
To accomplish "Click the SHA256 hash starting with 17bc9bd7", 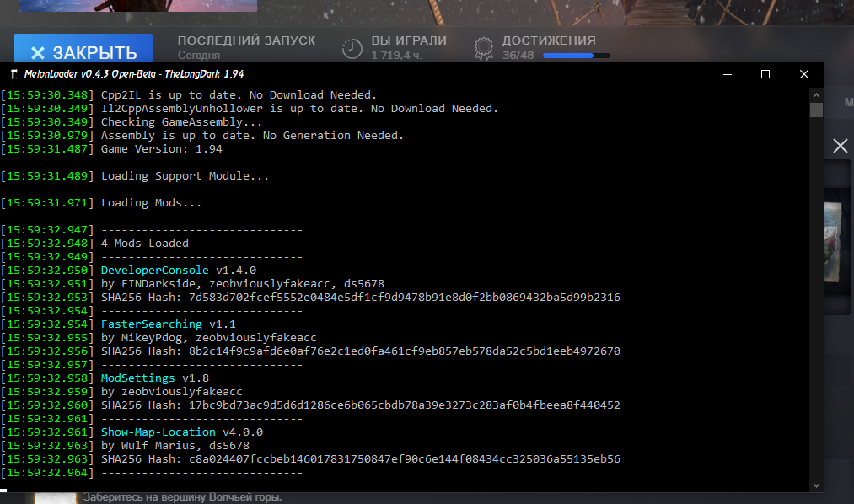I will 404,405.
